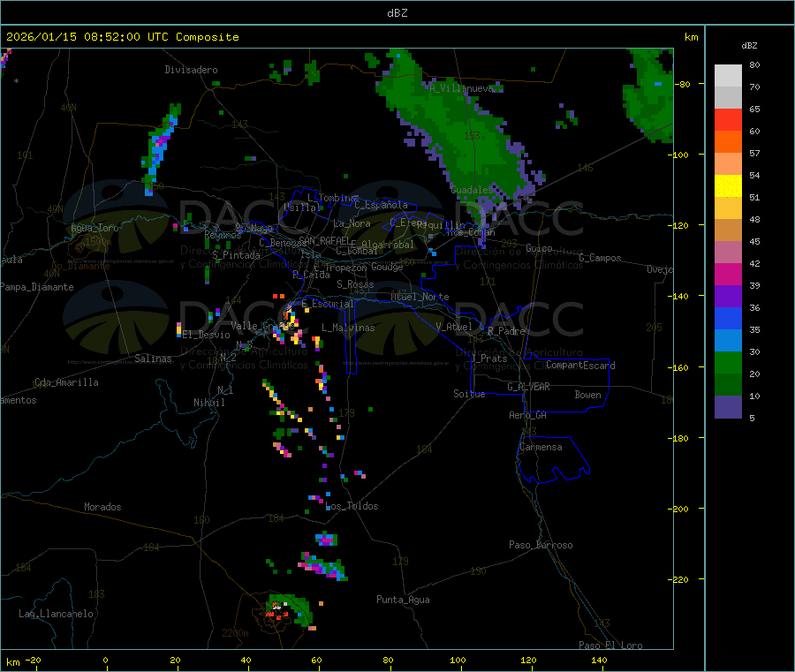Click the 'Soitue' map label
The image size is (795, 672).
pyautogui.click(x=469, y=394)
